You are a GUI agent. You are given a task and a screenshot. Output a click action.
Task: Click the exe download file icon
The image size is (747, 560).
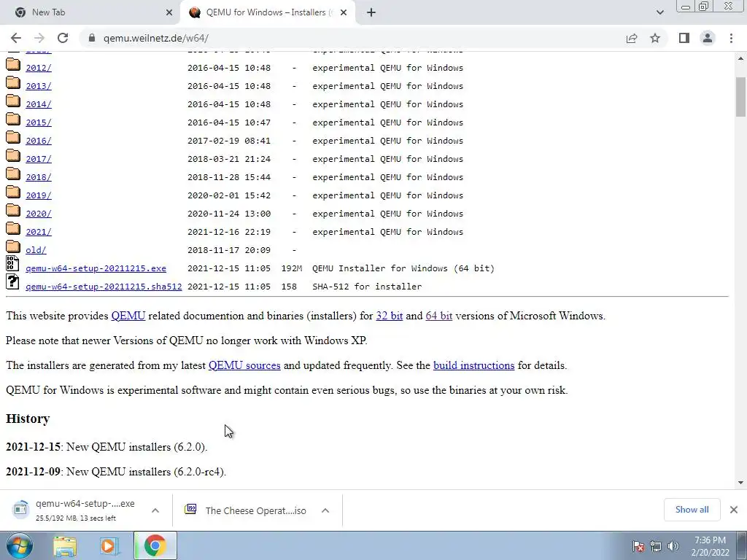coord(20,509)
